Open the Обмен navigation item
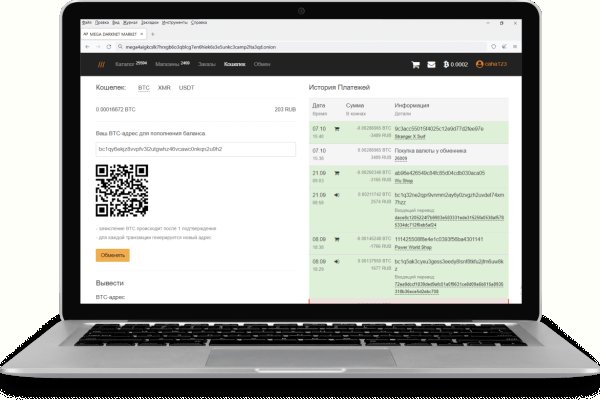This screenshot has height=400, width=600. click(x=263, y=64)
